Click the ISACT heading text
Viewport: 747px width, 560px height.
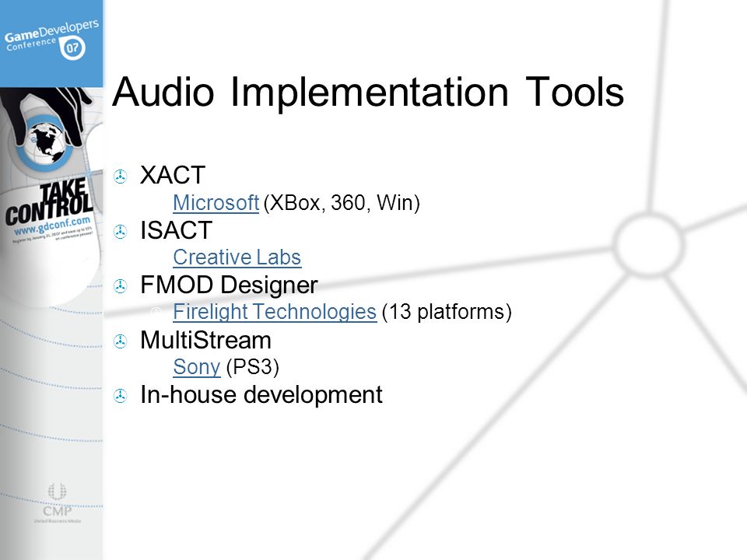pos(177,230)
